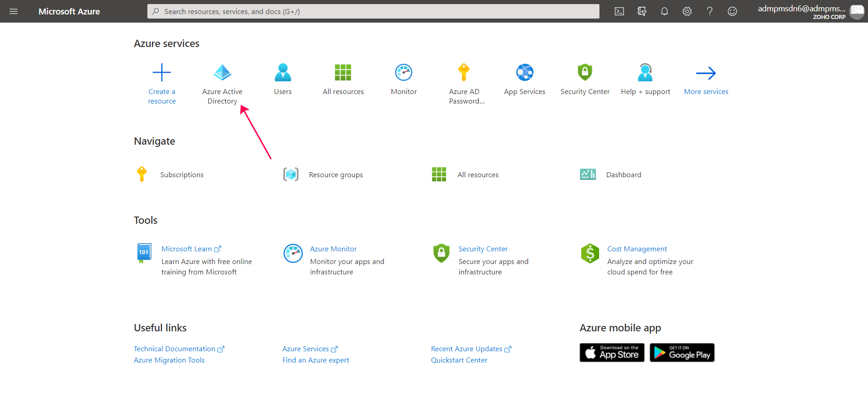868x410 pixels.
Task: Click the Monitor label under Azure services
Action: pyautogui.click(x=404, y=92)
